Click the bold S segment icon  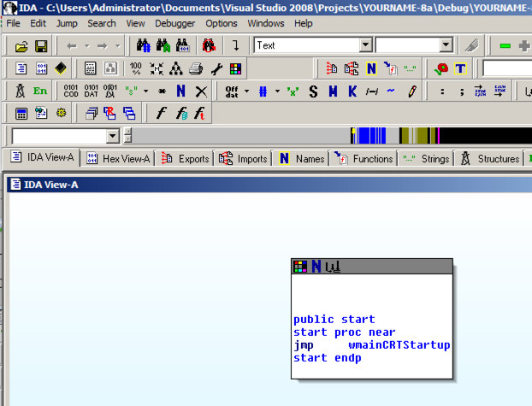pos(313,91)
